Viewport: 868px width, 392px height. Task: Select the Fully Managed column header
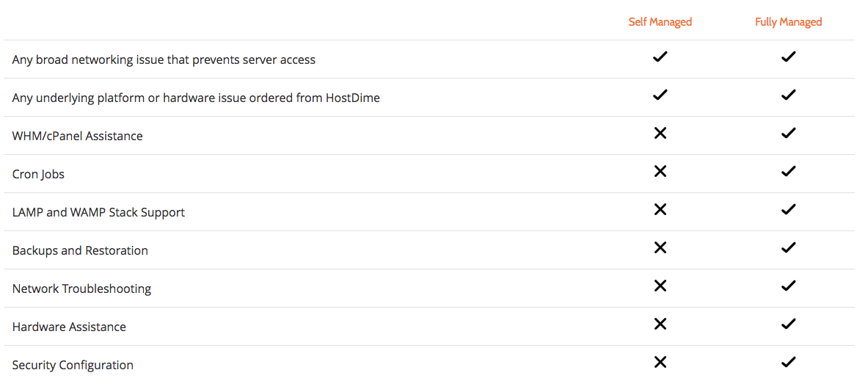(788, 22)
